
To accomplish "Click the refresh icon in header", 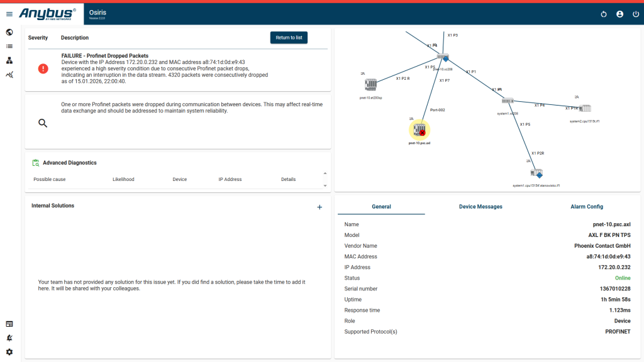I will [x=604, y=14].
